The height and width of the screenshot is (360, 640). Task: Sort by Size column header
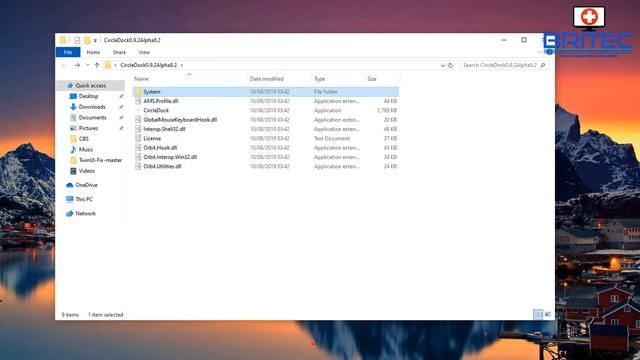(x=371, y=79)
